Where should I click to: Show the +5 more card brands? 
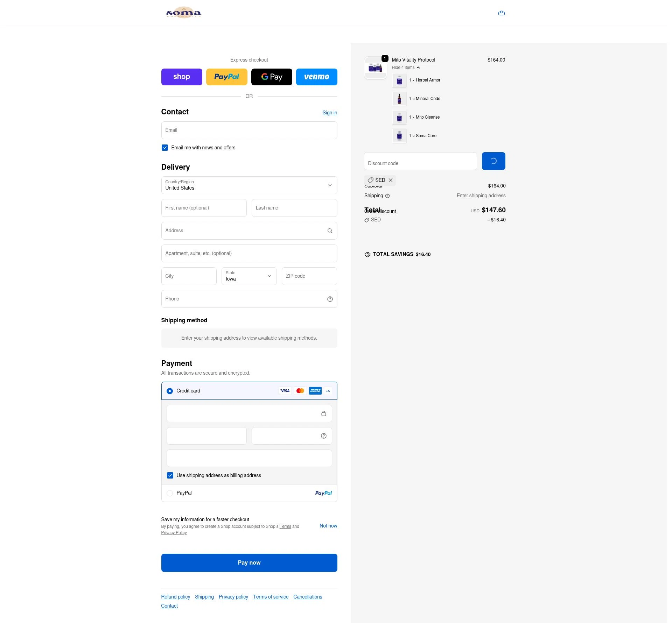(328, 391)
